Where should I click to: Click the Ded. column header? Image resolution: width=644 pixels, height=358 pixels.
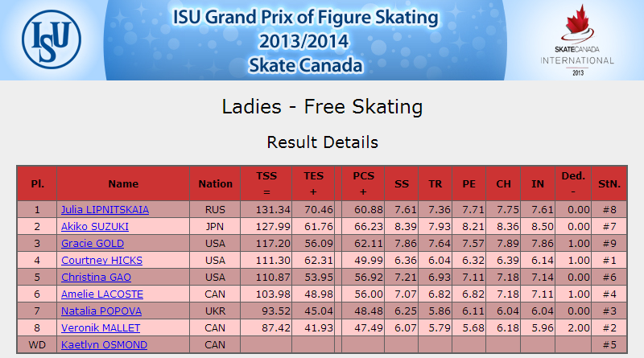573,183
